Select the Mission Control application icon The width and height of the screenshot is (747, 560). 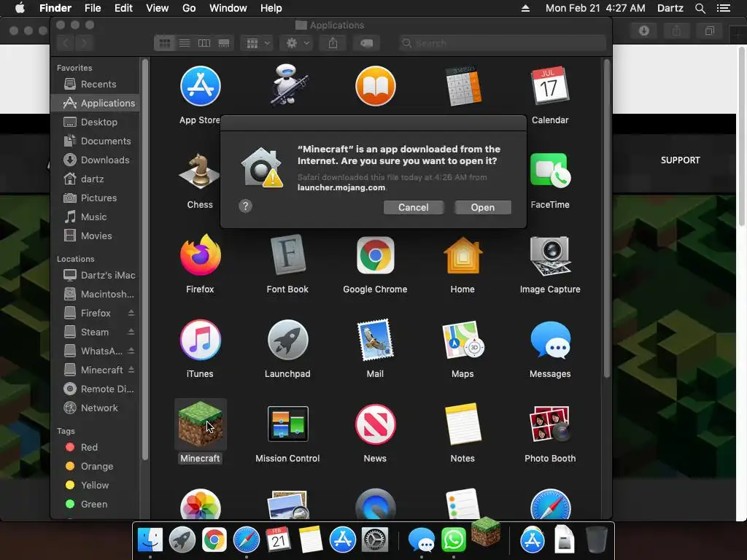click(287, 424)
